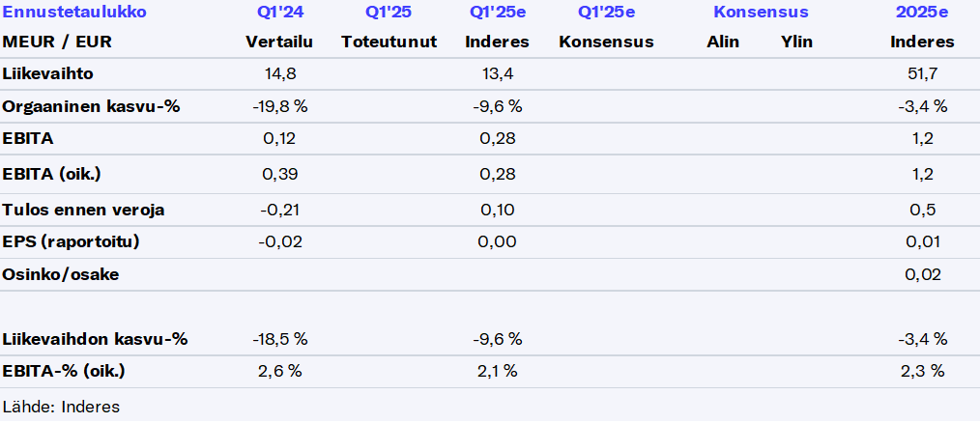980x423 pixels.
Task: Click the Orgaaninen kasvu-% row label
Action: coord(92,106)
